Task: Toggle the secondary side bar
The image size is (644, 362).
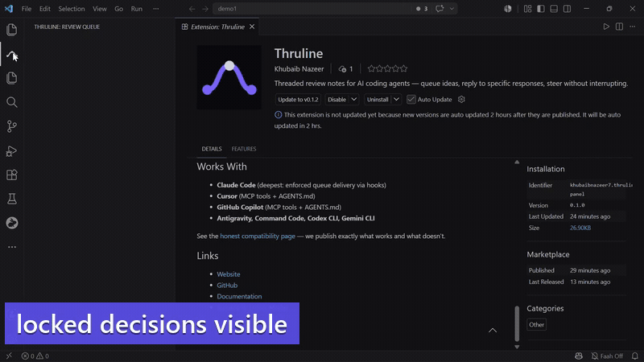Action: click(567, 9)
